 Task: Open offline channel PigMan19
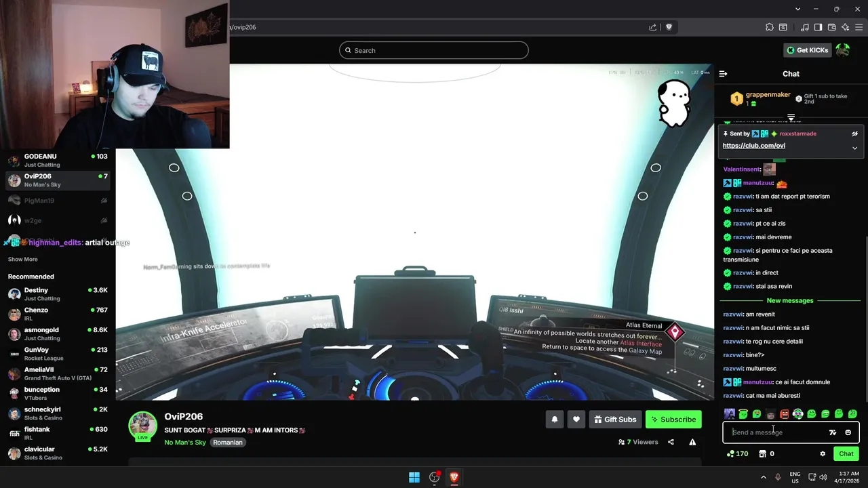click(58, 201)
